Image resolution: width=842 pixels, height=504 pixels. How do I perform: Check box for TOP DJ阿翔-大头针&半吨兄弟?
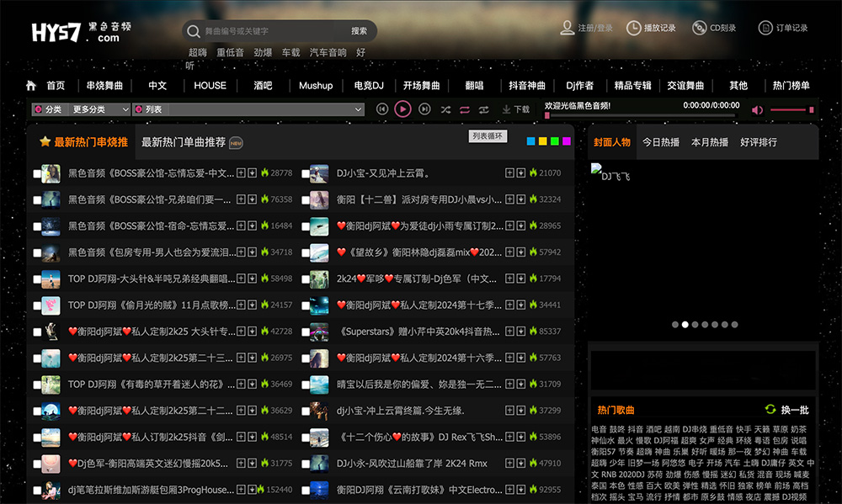pos(37,279)
